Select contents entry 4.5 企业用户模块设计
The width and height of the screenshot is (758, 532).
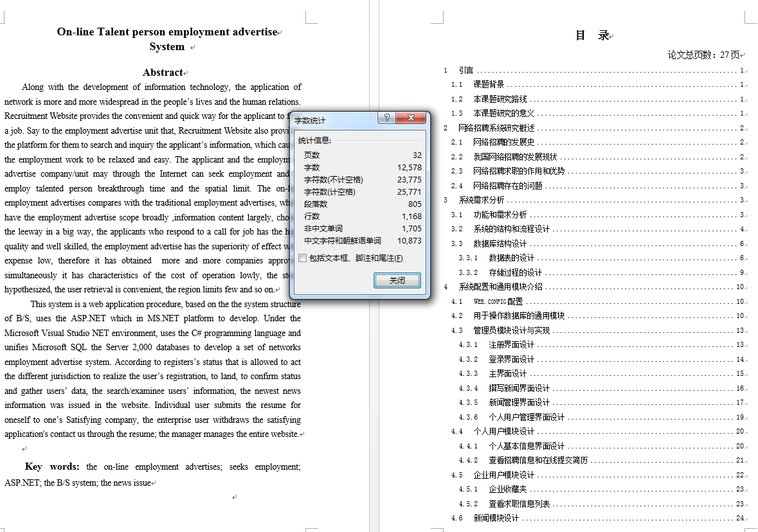point(599,475)
